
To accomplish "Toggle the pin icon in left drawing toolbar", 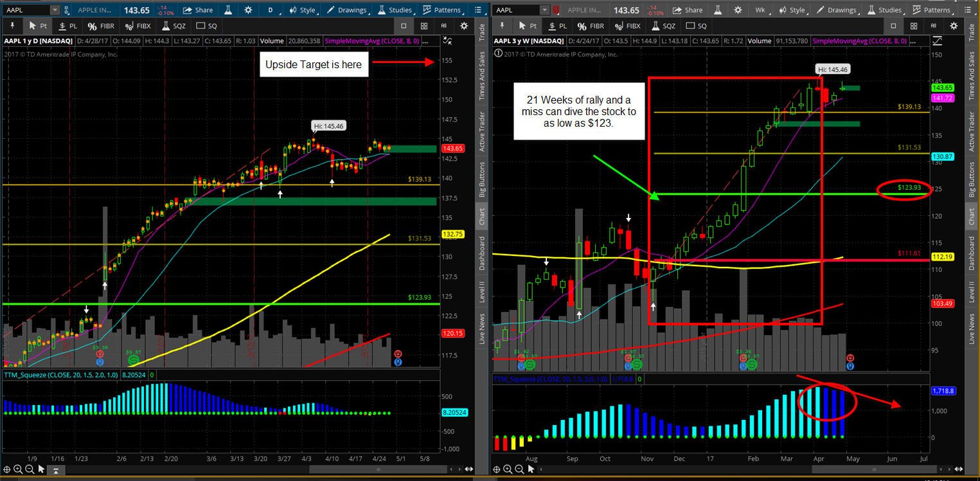I will (12, 26).
